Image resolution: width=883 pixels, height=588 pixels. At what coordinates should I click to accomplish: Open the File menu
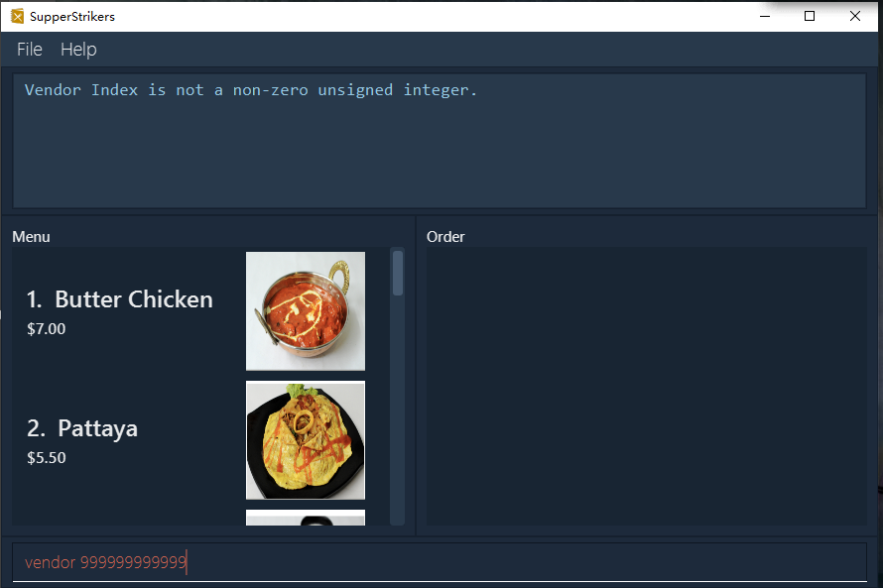(30, 50)
